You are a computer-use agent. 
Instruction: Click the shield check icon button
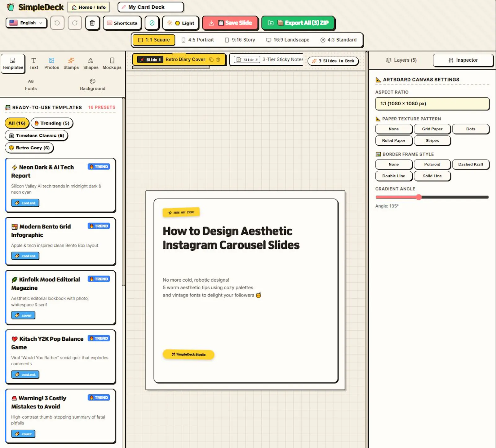152,23
